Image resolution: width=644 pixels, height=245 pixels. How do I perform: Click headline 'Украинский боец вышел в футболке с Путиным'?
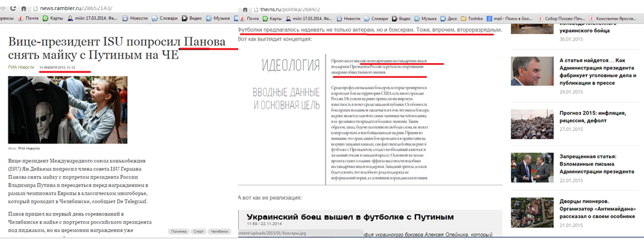coord(350,217)
